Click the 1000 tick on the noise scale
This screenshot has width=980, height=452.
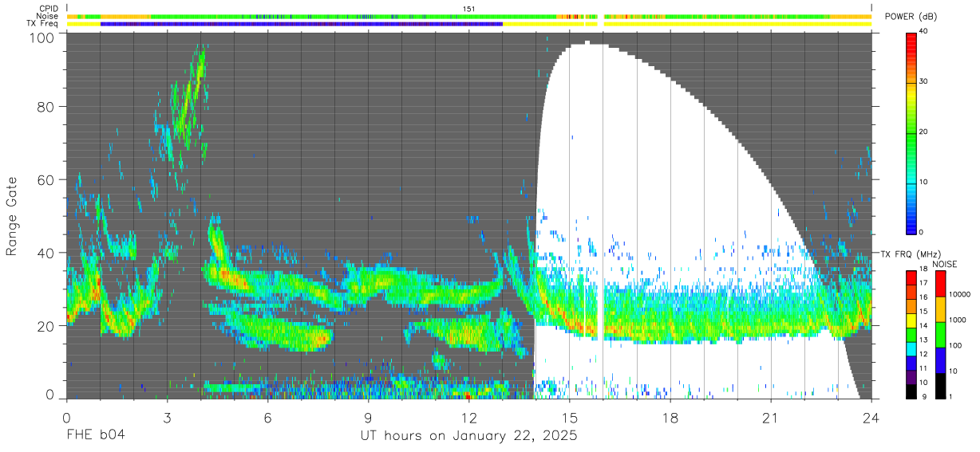pos(956,320)
